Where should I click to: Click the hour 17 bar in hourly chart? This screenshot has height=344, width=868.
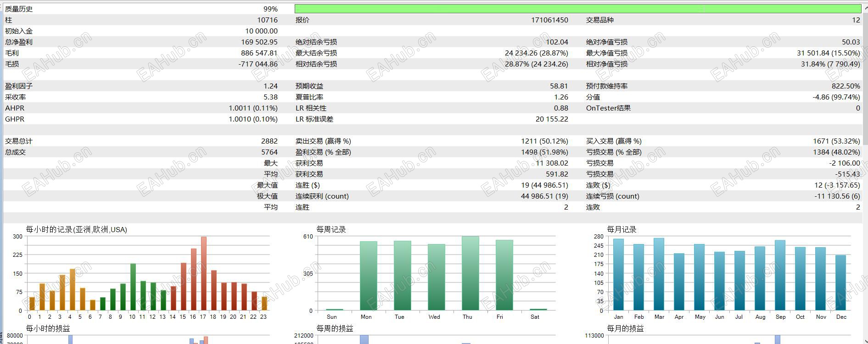[x=203, y=274]
